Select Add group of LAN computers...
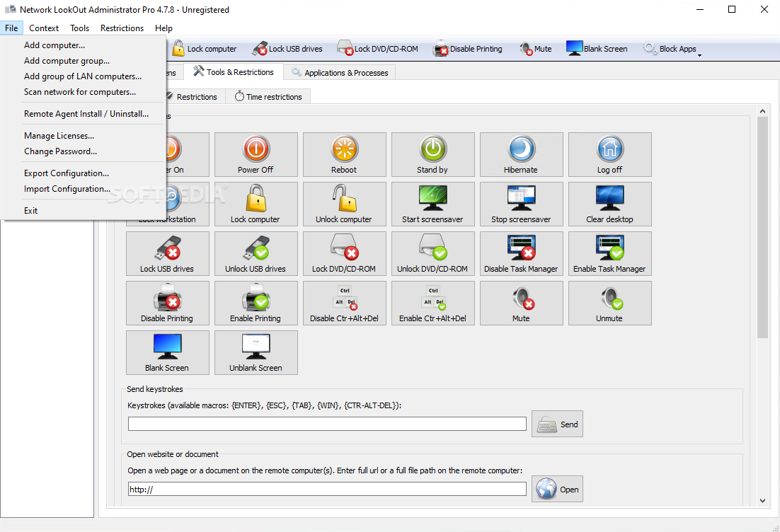 [83, 76]
